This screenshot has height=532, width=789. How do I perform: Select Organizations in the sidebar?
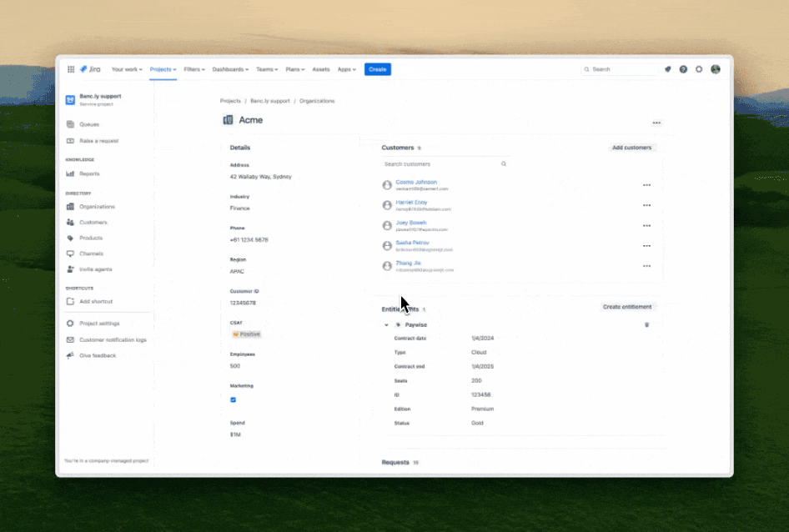(97, 206)
